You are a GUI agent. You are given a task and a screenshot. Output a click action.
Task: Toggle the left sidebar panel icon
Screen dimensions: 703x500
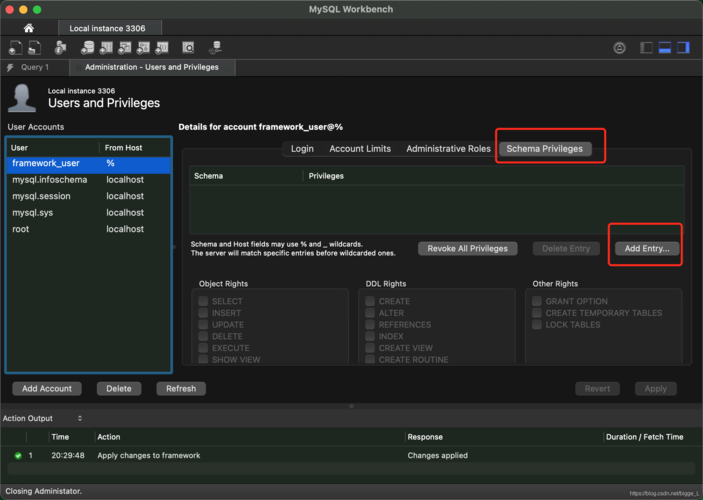(x=646, y=48)
